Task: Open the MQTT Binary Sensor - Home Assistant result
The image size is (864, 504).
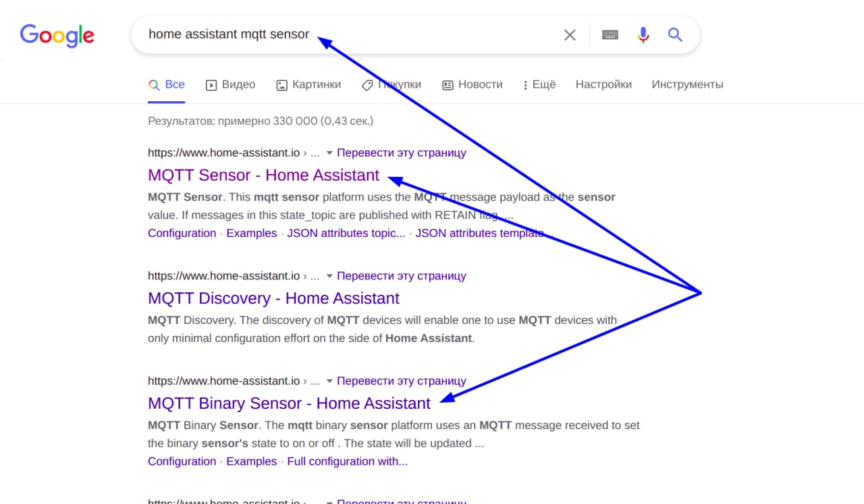Action: click(289, 403)
